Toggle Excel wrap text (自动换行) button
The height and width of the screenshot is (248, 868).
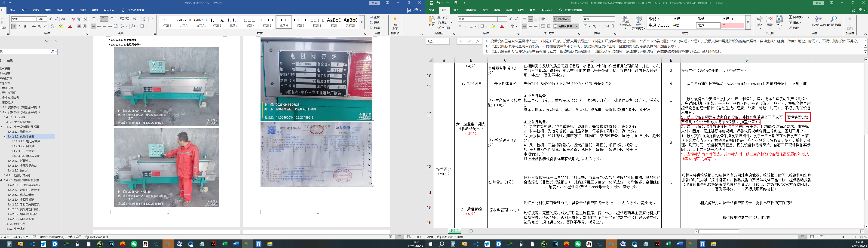pos(562,19)
